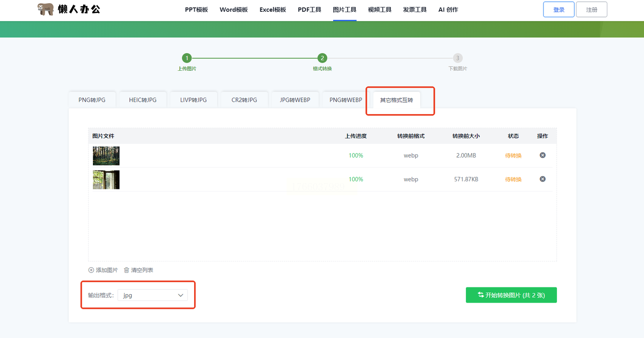Click the 状态 column header

[513, 136]
